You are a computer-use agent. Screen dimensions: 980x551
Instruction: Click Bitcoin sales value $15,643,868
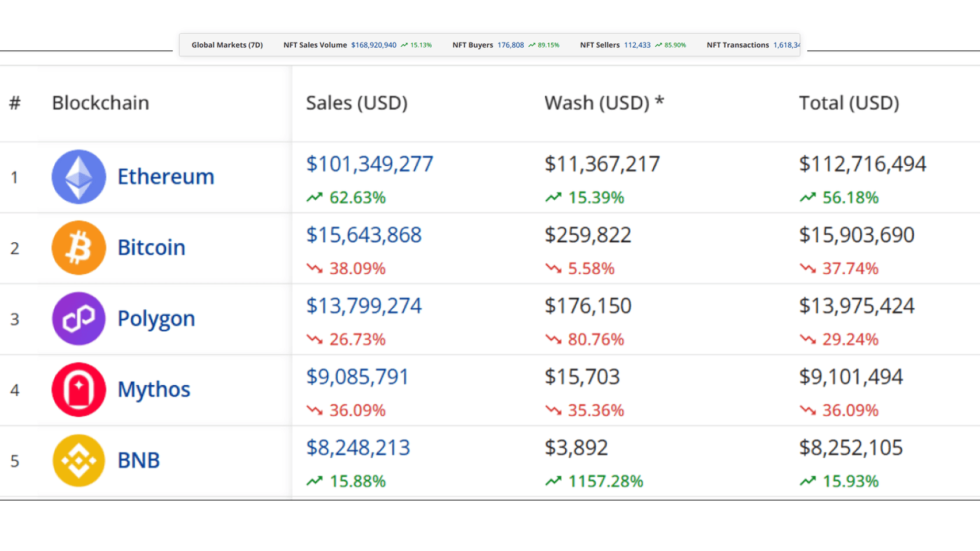(x=363, y=235)
